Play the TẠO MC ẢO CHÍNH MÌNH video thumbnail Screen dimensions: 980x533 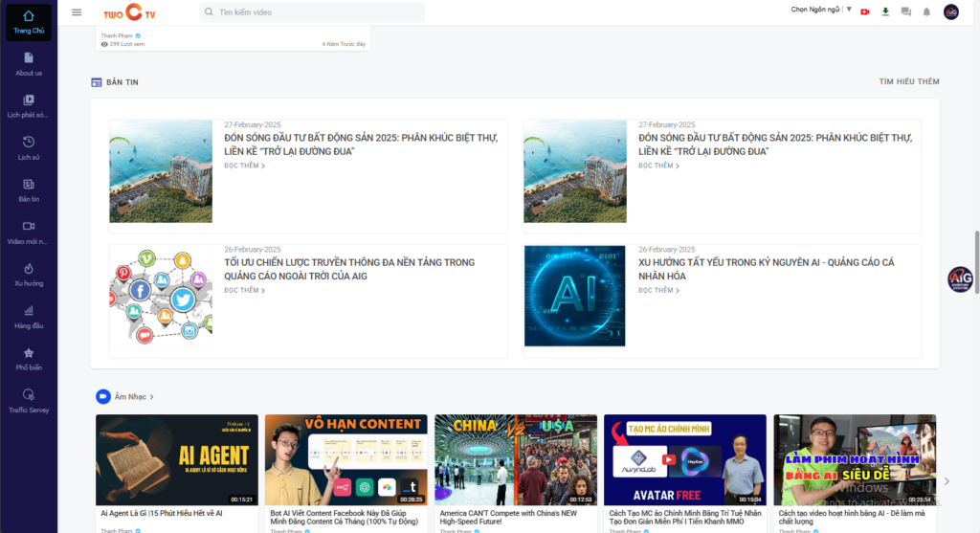685,460
